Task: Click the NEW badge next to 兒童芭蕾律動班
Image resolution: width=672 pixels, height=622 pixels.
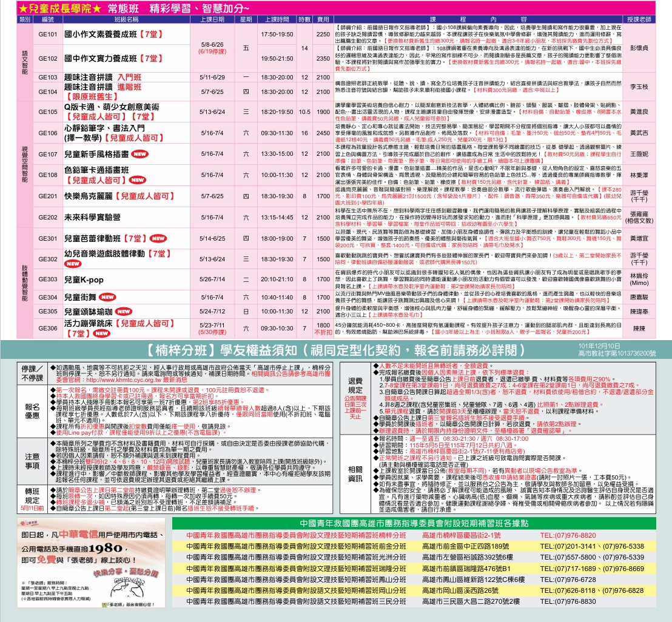Action: (x=159, y=238)
